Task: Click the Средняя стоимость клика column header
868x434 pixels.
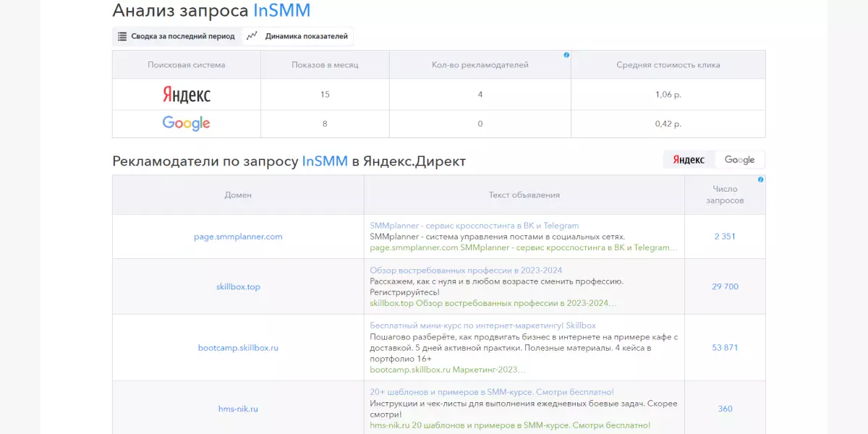Action: pos(668,64)
